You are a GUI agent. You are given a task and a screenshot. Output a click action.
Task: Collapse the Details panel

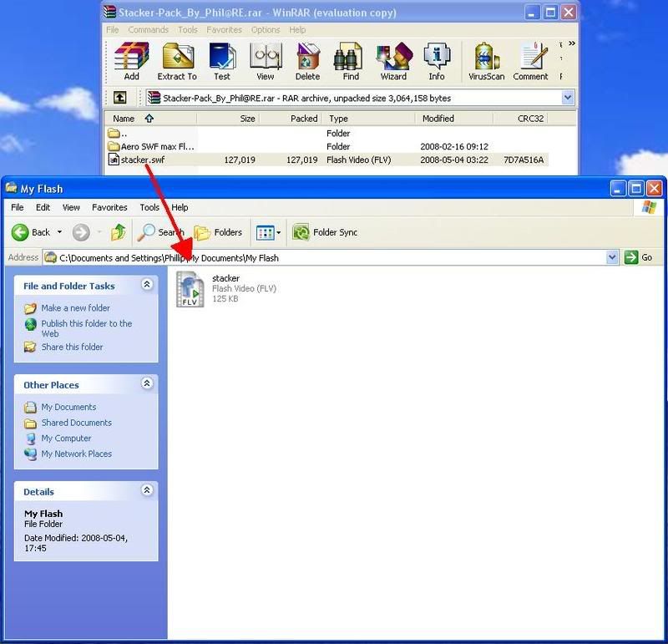(147, 490)
